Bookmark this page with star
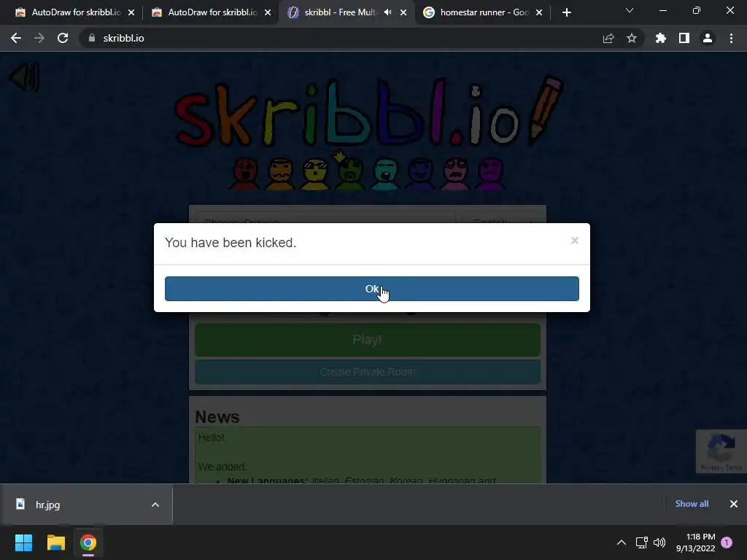The image size is (747, 560). [632, 38]
